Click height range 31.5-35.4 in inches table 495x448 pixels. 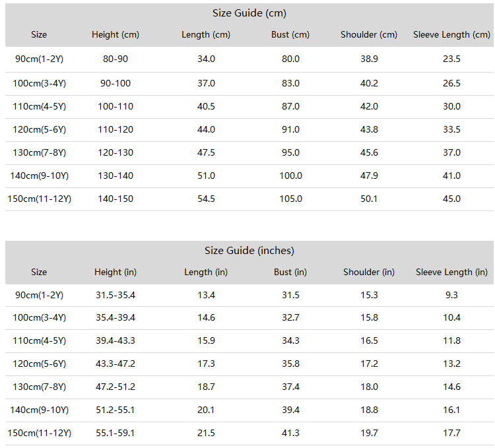(115, 295)
